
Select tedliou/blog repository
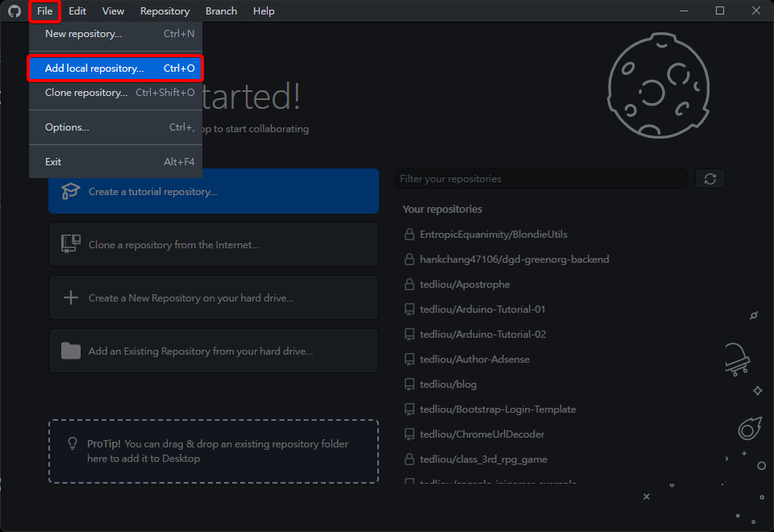coord(448,384)
